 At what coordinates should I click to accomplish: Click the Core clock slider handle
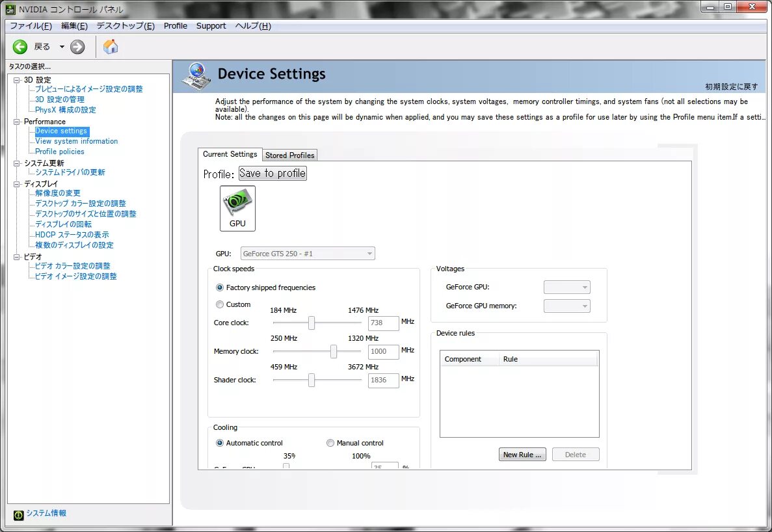tap(312, 323)
